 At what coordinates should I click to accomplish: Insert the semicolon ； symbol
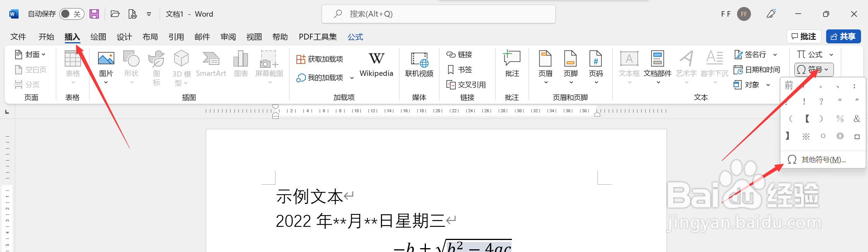pyautogui.click(x=854, y=86)
